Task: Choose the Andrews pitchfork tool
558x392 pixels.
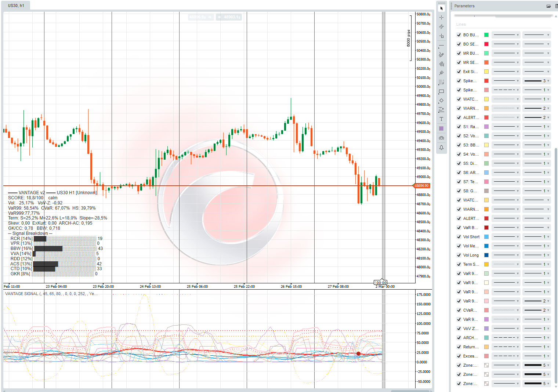Action: [x=441, y=73]
